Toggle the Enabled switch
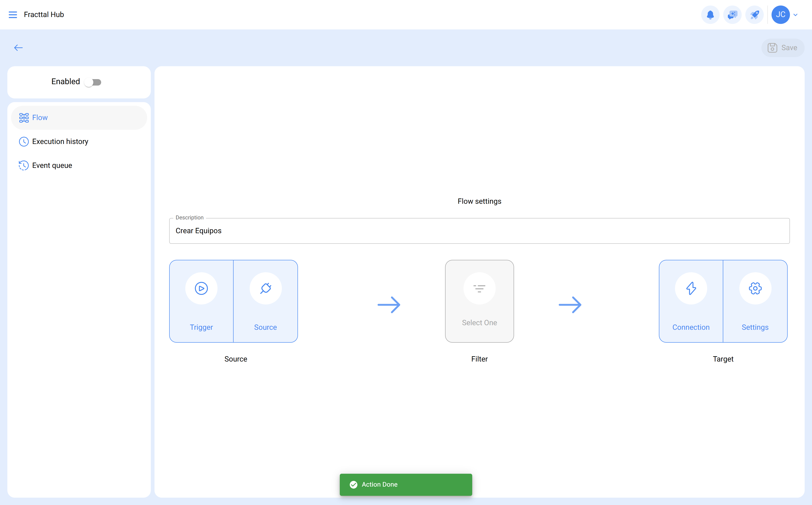This screenshot has width=812, height=505. click(x=93, y=82)
